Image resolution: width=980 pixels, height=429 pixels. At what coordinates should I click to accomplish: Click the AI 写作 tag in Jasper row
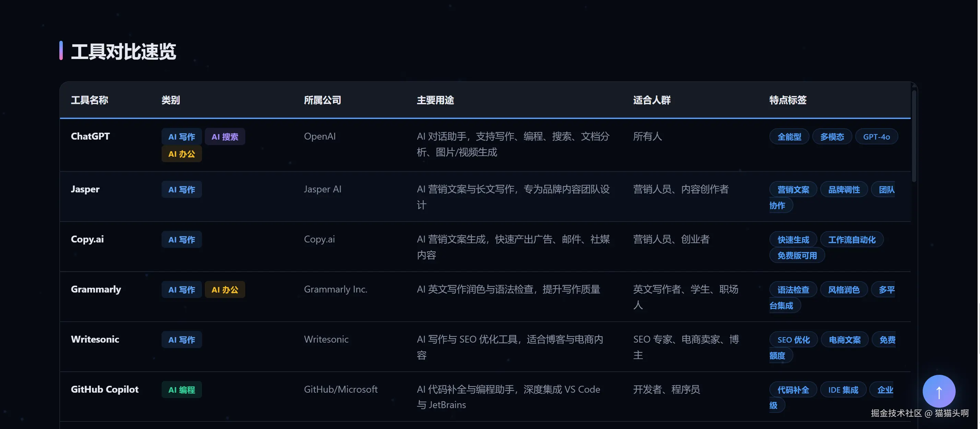click(x=181, y=189)
